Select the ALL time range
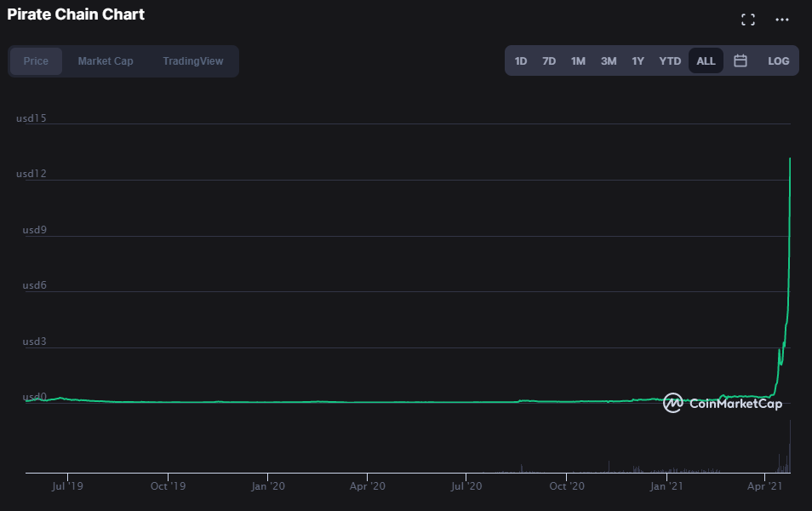The height and width of the screenshot is (511, 812). (706, 61)
